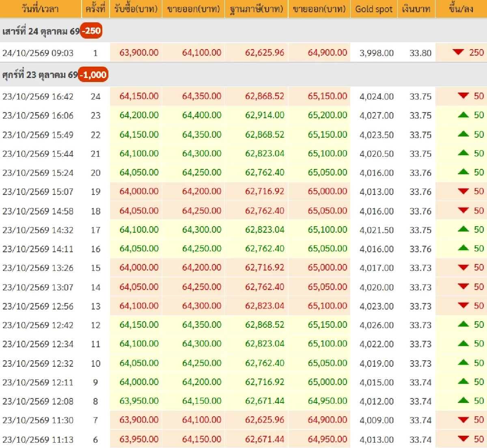The height and width of the screenshot is (448, 487).
Task: Click the green up arrow in row 8
Action: [x=463, y=400]
